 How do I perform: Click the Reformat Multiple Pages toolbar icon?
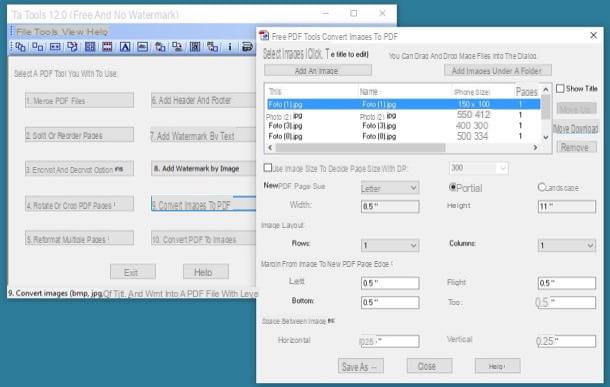90,47
